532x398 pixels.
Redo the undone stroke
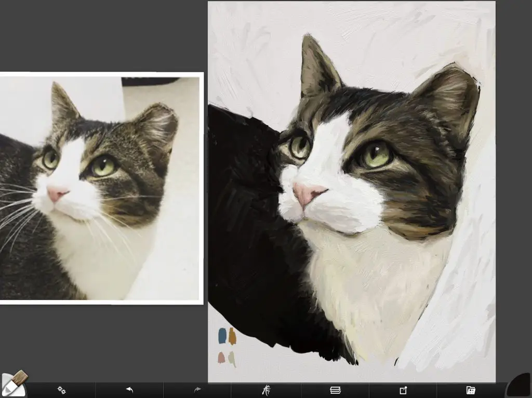point(197,390)
